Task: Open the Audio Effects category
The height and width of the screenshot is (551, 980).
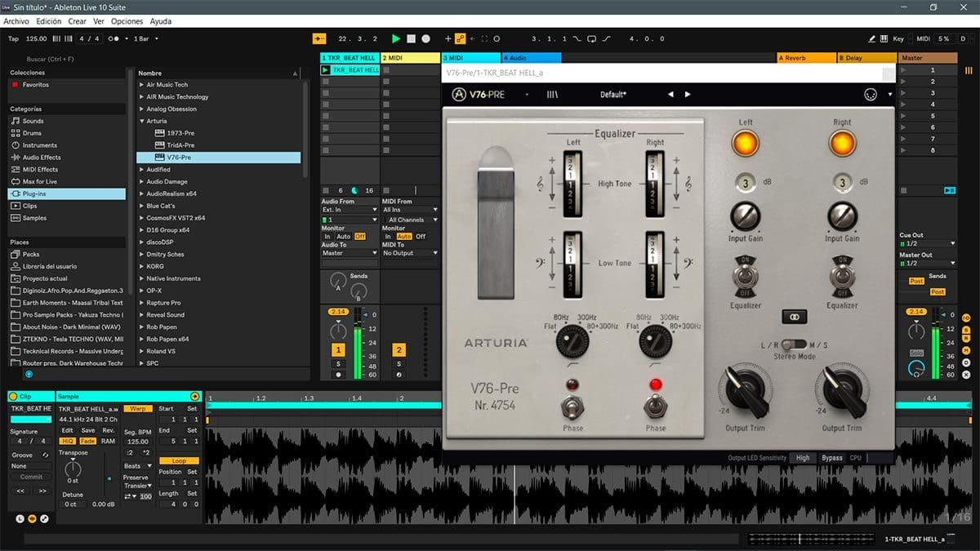Action: [x=42, y=158]
